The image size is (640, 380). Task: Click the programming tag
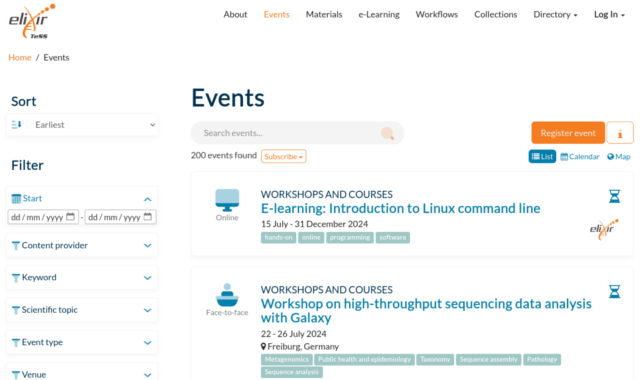[350, 238]
